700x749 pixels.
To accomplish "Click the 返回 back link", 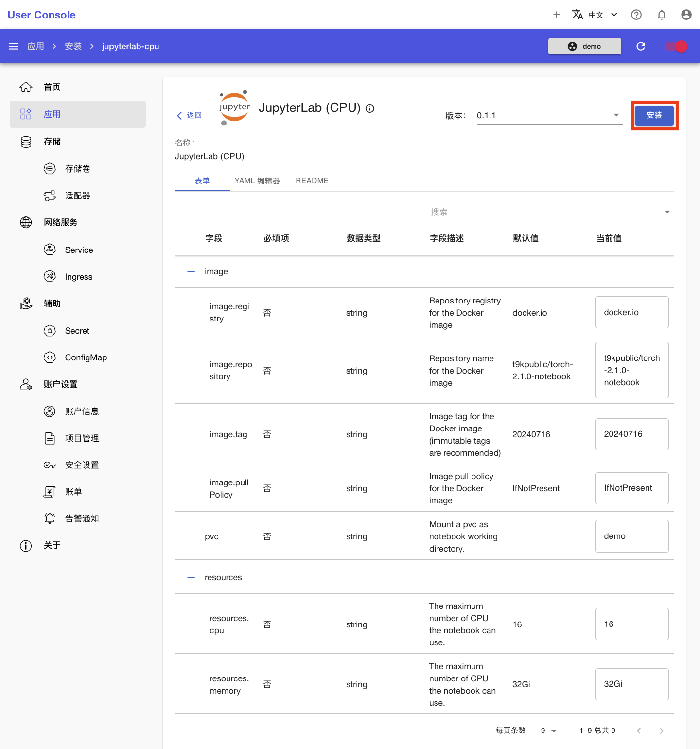I will click(x=189, y=115).
